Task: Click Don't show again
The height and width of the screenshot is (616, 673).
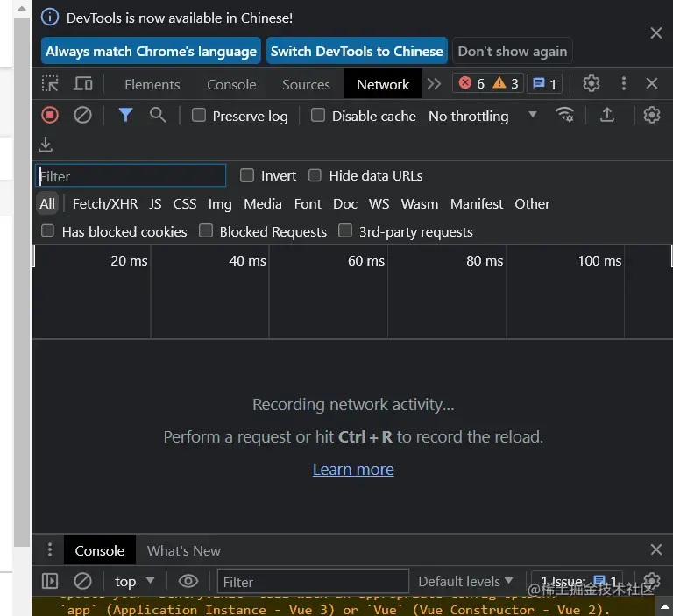Action: [x=513, y=51]
